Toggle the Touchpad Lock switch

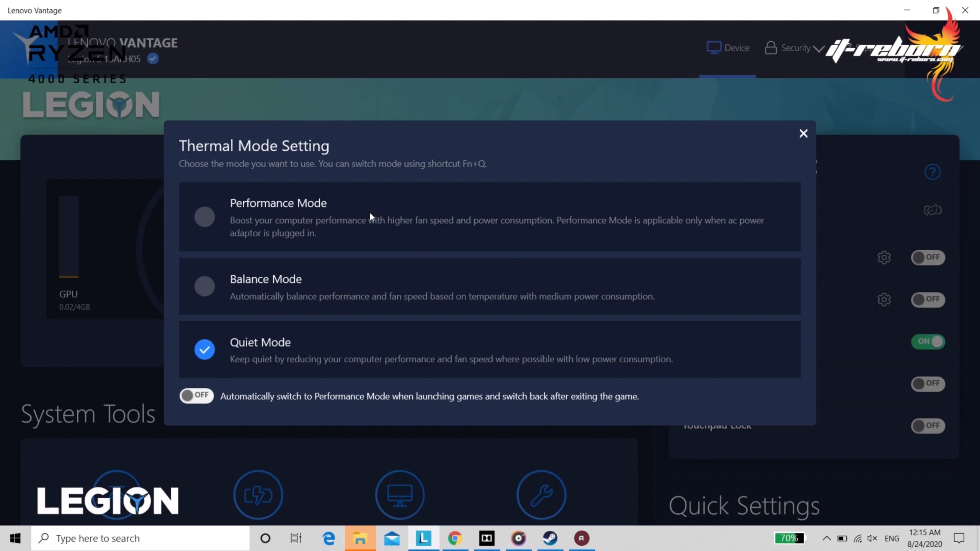click(928, 425)
